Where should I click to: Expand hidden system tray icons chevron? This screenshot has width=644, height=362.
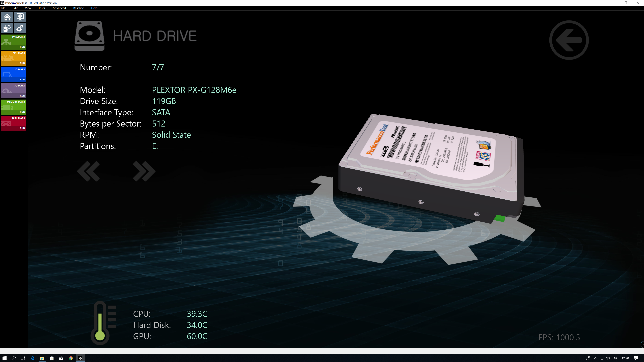[x=596, y=358]
